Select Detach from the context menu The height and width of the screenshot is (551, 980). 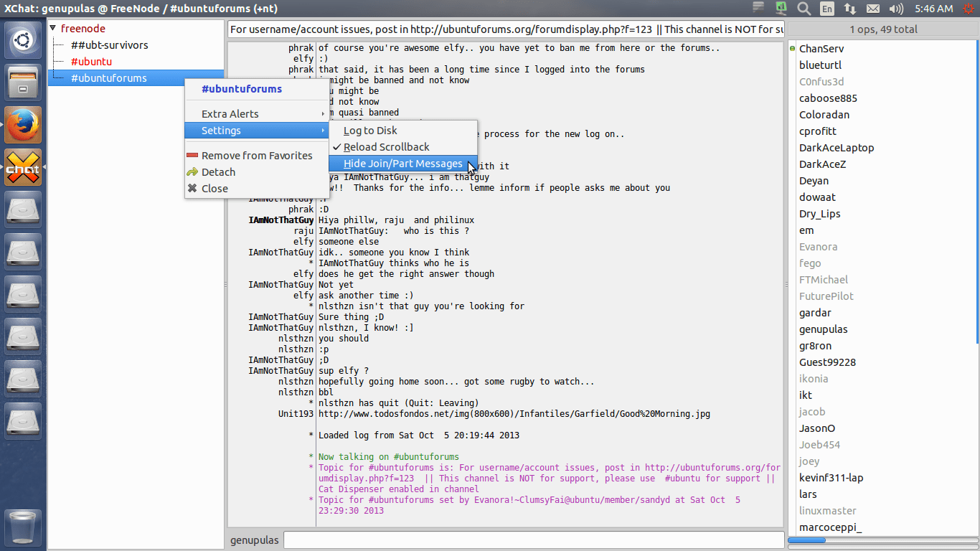256,172
